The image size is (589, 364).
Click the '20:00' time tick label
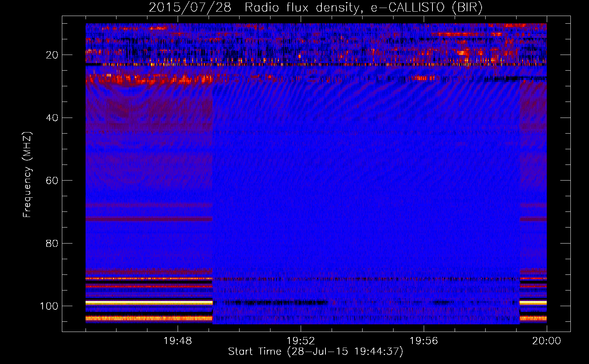point(547,341)
